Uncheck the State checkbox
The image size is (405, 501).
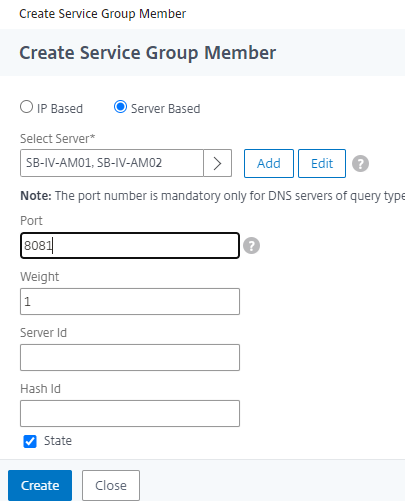(x=30, y=441)
